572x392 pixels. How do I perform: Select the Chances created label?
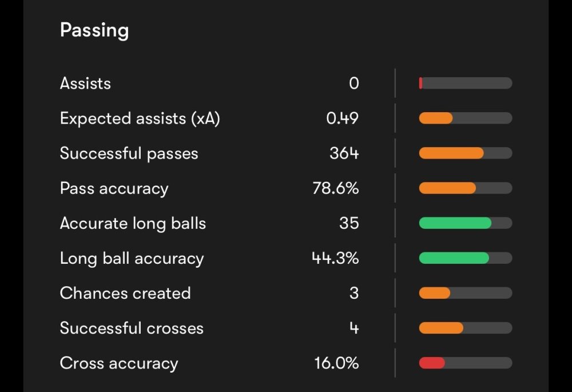click(125, 293)
